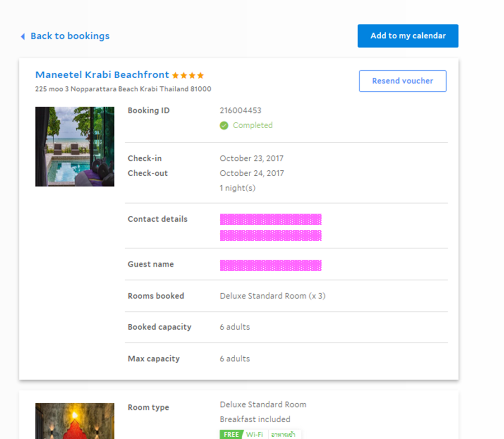Click the Max capacity 6 adults value
504x439 pixels.
pos(235,359)
